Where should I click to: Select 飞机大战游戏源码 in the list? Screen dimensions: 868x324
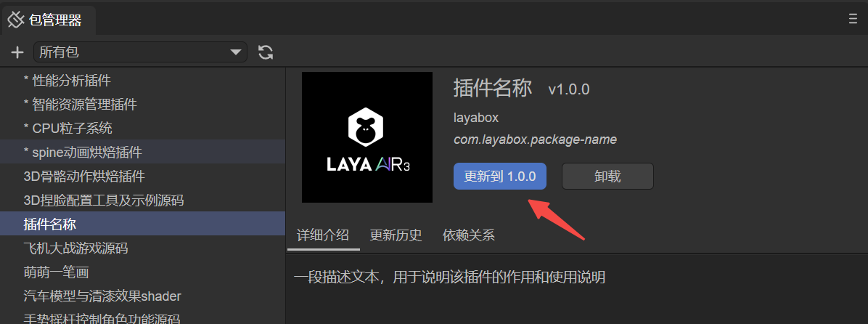coord(75,248)
